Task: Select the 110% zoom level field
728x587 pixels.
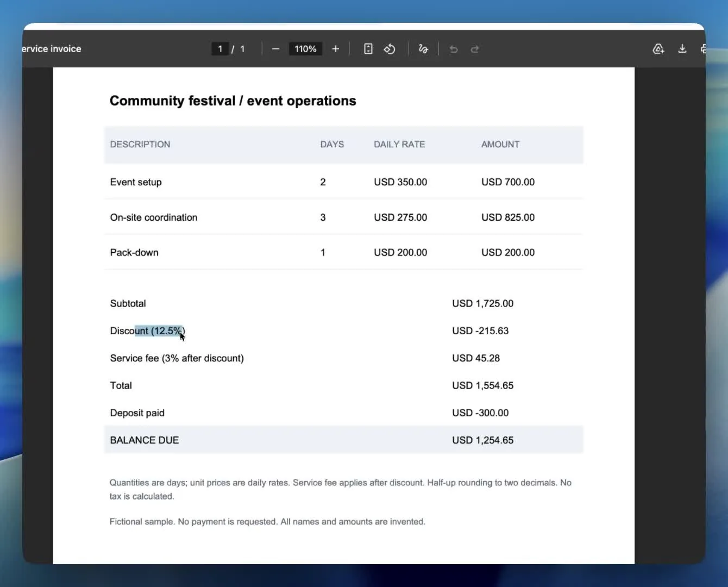Action: pyautogui.click(x=305, y=49)
